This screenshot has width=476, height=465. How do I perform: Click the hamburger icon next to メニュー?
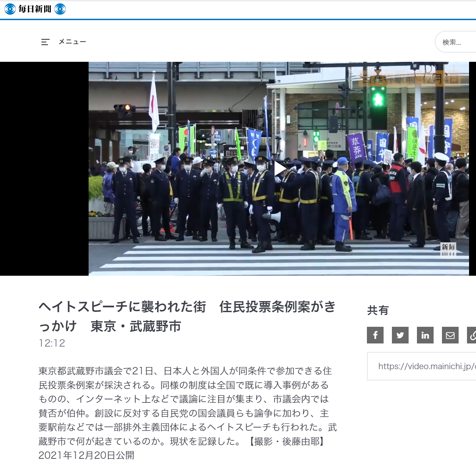point(45,42)
